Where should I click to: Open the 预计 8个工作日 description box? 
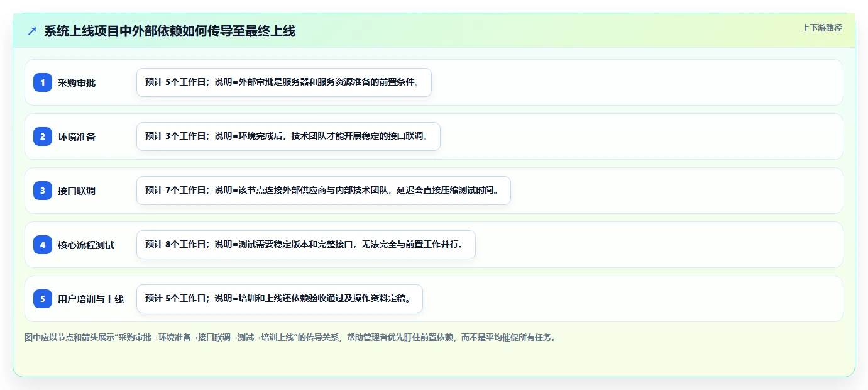coord(306,245)
